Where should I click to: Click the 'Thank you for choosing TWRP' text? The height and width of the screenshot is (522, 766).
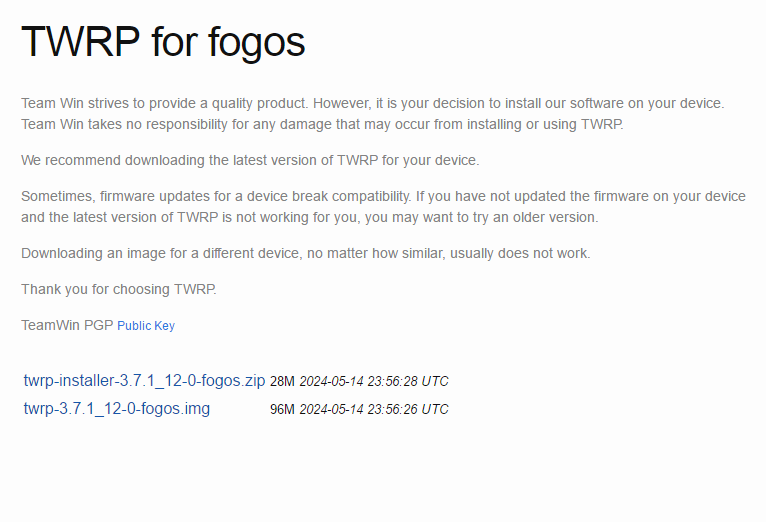pyautogui.click(x=119, y=290)
